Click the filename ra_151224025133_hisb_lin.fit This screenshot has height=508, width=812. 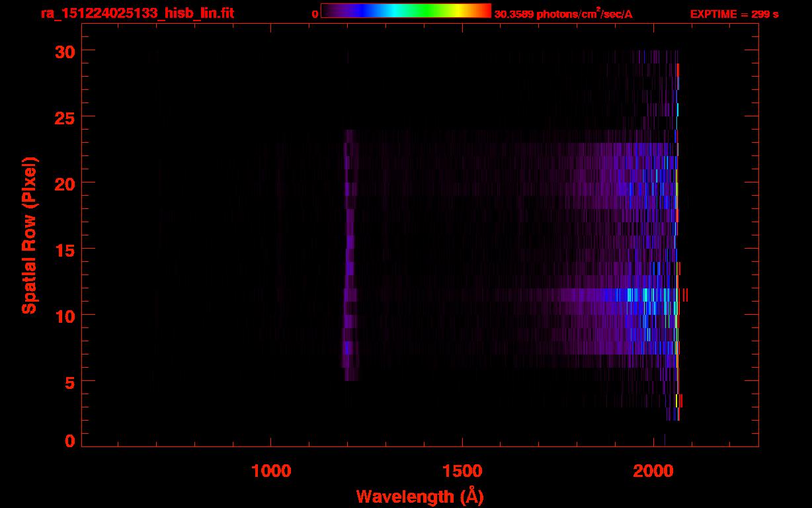coord(138,13)
